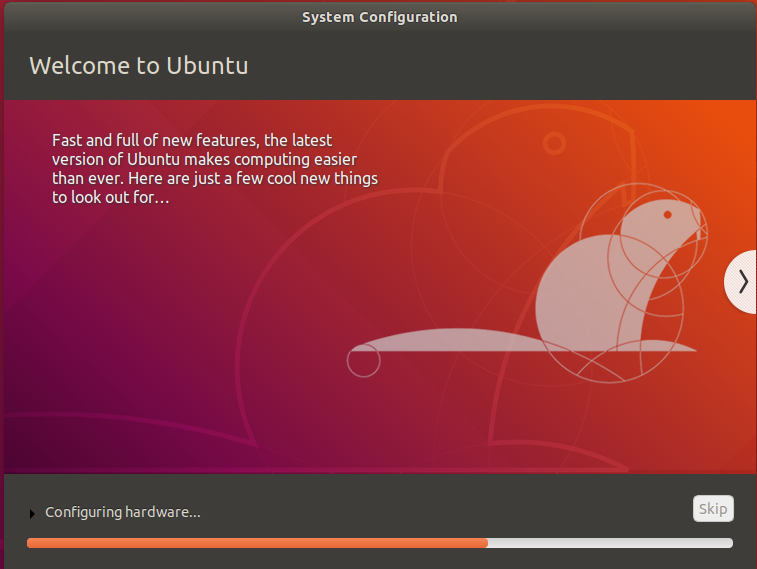Click the "to look out for…" text line

tap(110, 197)
